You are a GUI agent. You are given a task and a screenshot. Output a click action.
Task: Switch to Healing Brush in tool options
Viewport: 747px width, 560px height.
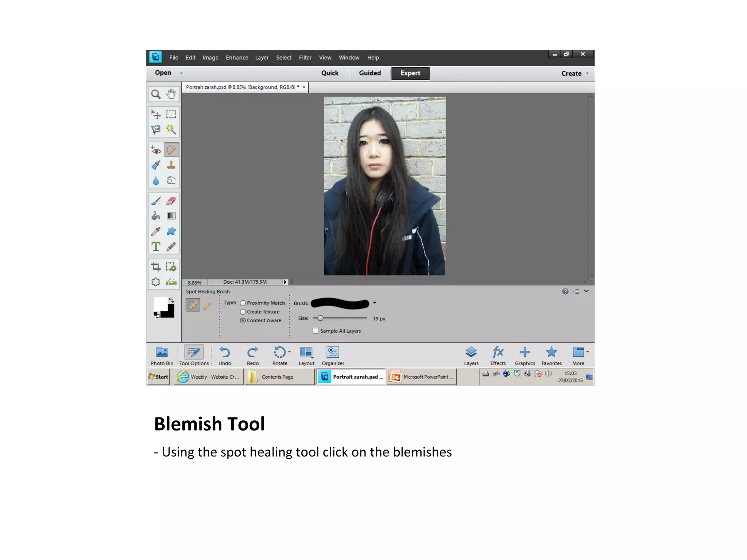click(208, 305)
